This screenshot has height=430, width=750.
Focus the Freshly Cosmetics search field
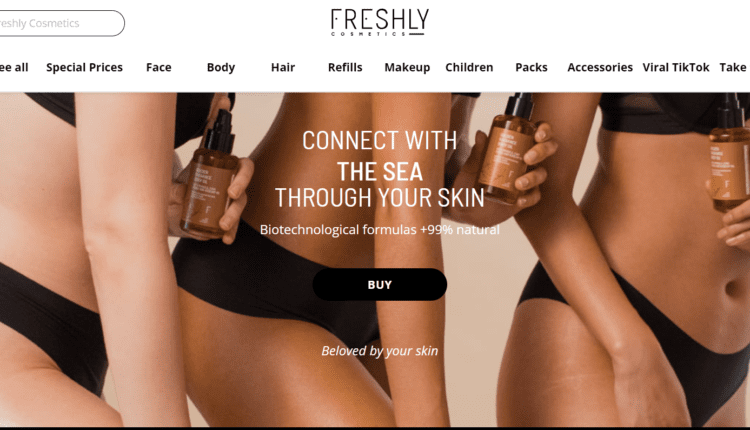coord(62,23)
